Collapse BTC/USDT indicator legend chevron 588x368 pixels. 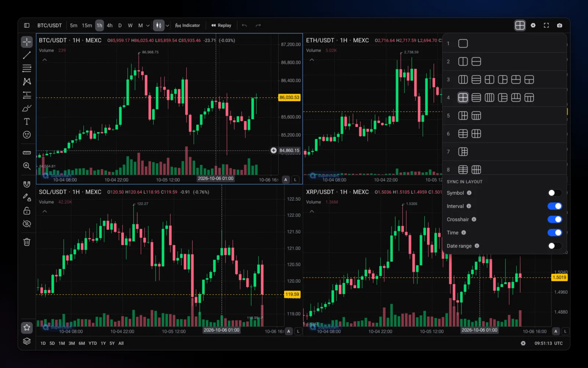tap(44, 60)
